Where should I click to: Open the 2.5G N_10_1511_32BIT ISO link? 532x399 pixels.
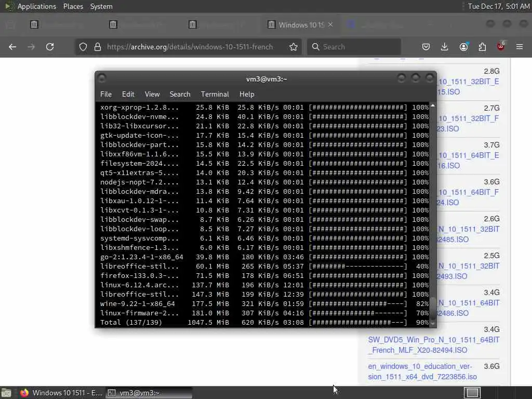coord(468,271)
